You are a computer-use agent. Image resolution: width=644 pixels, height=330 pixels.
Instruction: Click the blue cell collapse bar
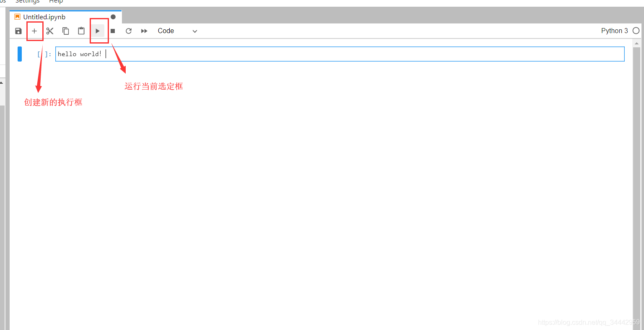tap(20, 54)
